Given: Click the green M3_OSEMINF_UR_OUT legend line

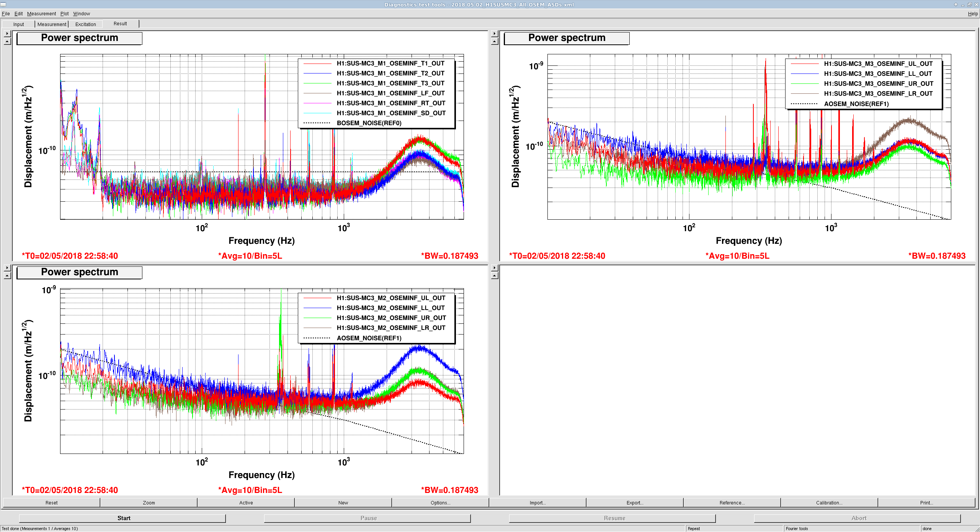Looking at the screenshot, I should [x=805, y=83].
